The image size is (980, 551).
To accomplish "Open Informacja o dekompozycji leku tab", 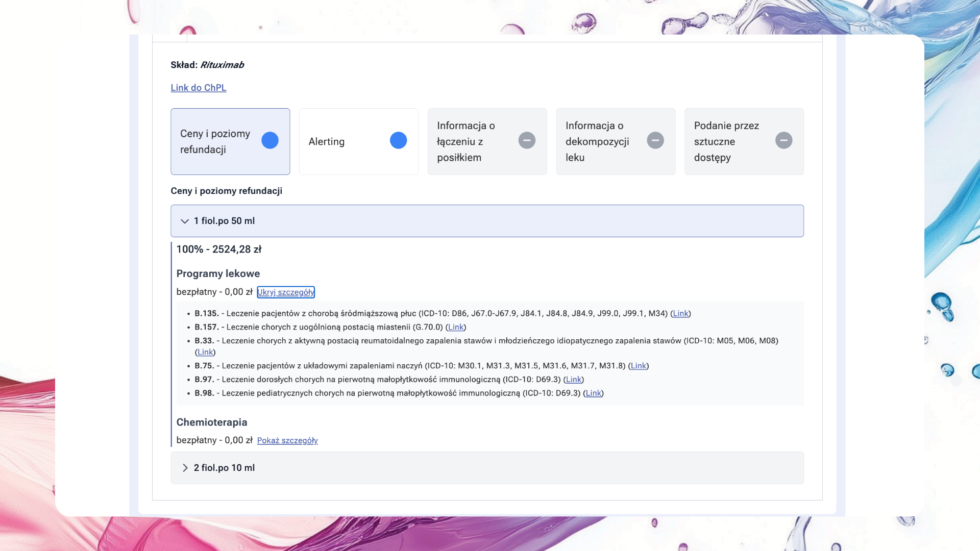I will (597, 141).
